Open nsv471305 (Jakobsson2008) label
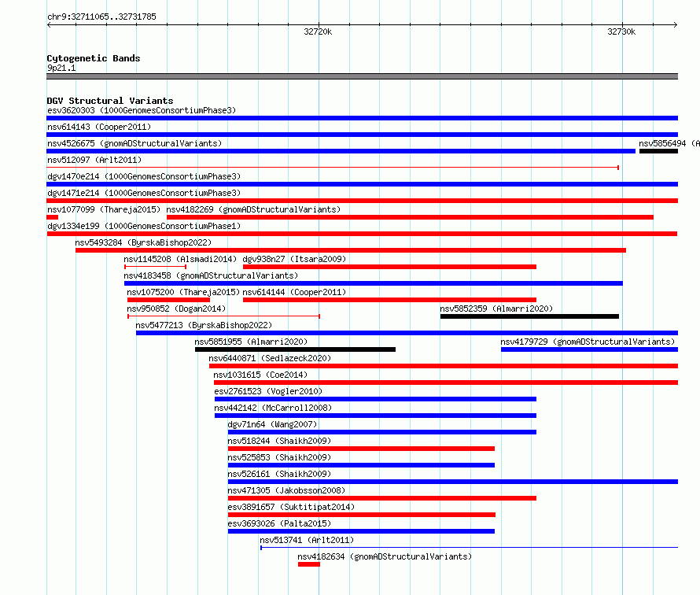 coord(286,490)
